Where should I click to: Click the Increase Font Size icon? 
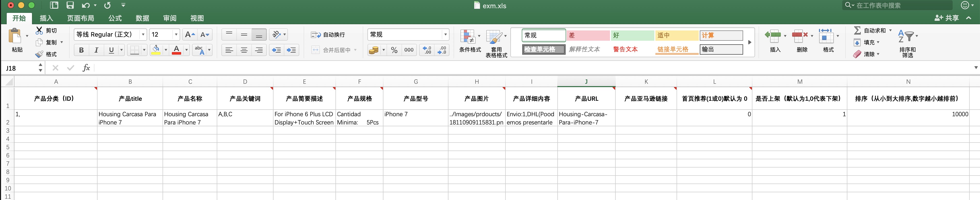189,35
